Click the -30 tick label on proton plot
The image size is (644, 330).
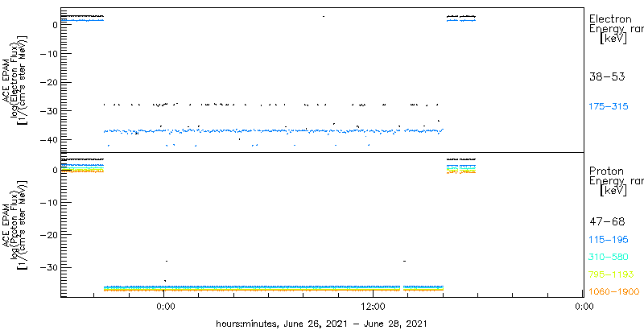[x=50, y=267]
